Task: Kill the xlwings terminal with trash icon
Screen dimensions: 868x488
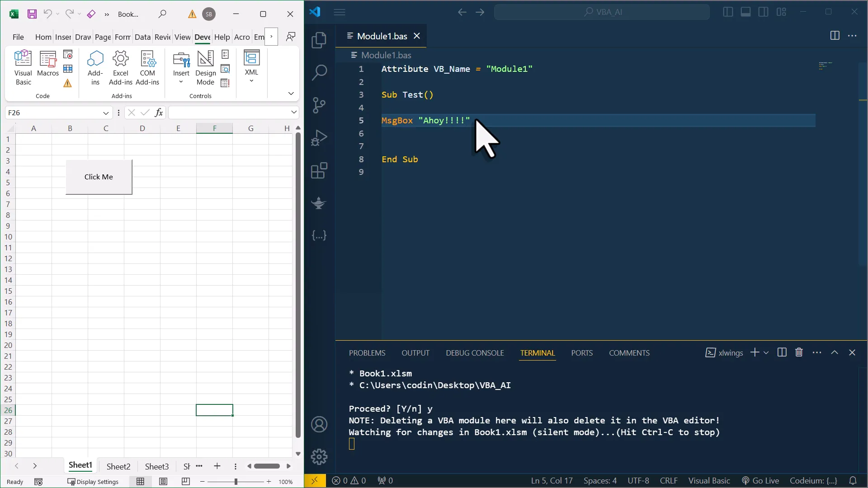Action: tap(798, 352)
